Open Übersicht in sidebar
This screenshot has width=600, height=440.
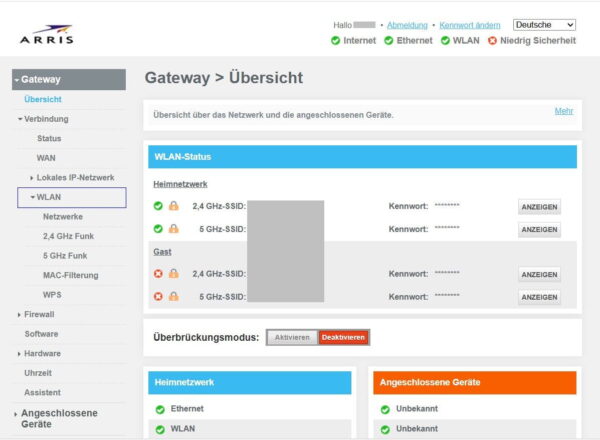click(43, 99)
